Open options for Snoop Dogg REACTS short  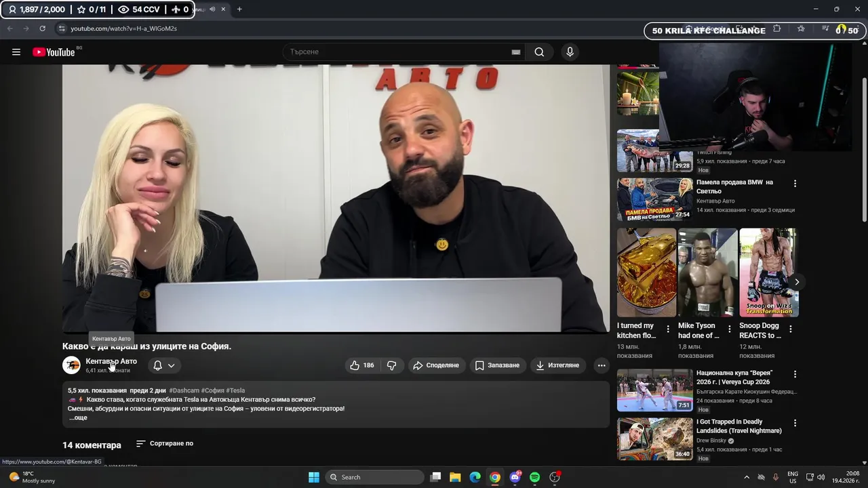point(791,329)
